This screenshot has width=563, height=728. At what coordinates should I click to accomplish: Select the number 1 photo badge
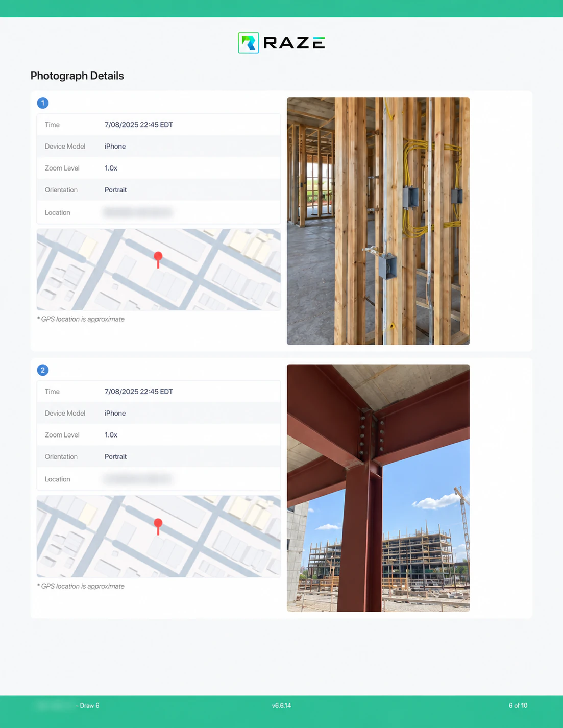coord(43,103)
